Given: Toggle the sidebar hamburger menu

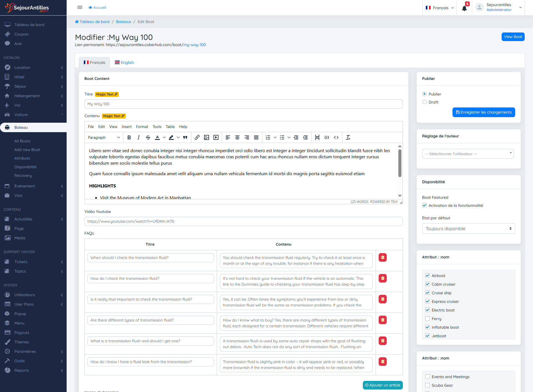Looking at the screenshot, I should [x=80, y=7].
